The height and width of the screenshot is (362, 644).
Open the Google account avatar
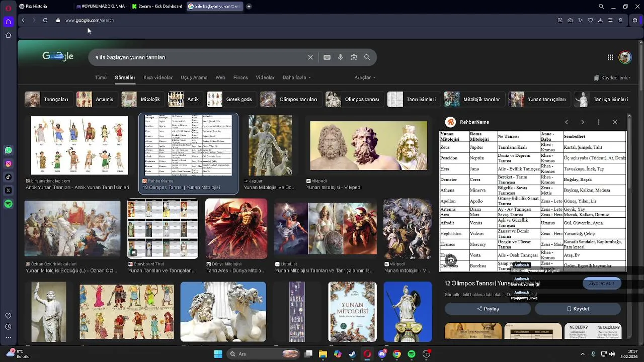coord(625,57)
